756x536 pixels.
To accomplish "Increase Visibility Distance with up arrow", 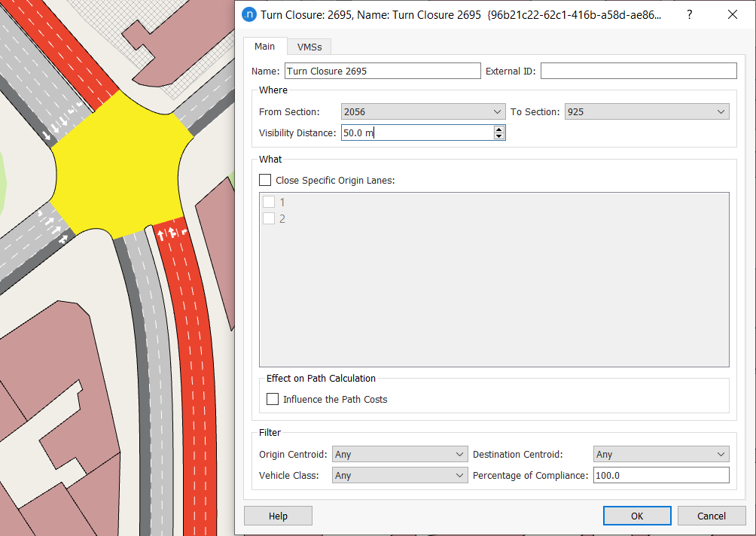I will tap(498, 129).
